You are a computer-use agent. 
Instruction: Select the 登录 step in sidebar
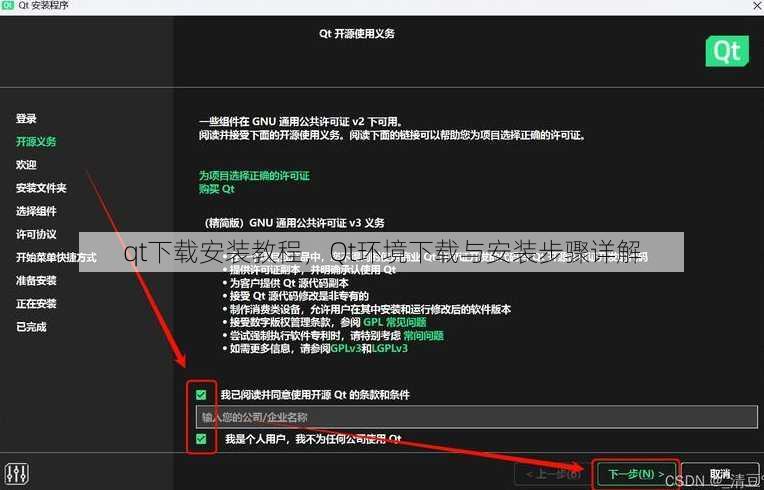[26, 119]
